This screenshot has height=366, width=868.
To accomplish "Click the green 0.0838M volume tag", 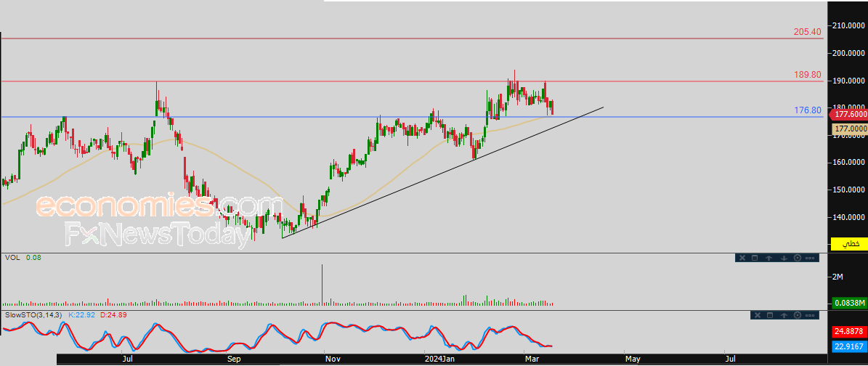I will (x=849, y=302).
